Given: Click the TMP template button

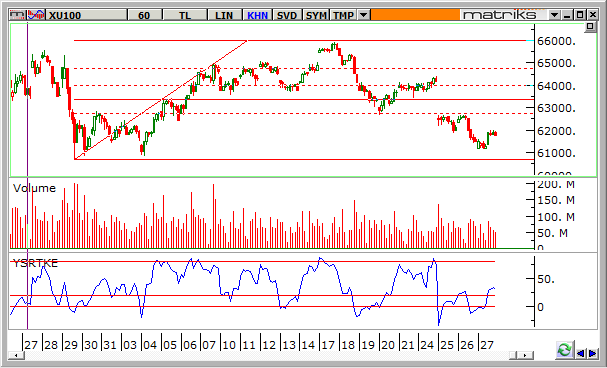Looking at the screenshot, I should (x=343, y=15).
